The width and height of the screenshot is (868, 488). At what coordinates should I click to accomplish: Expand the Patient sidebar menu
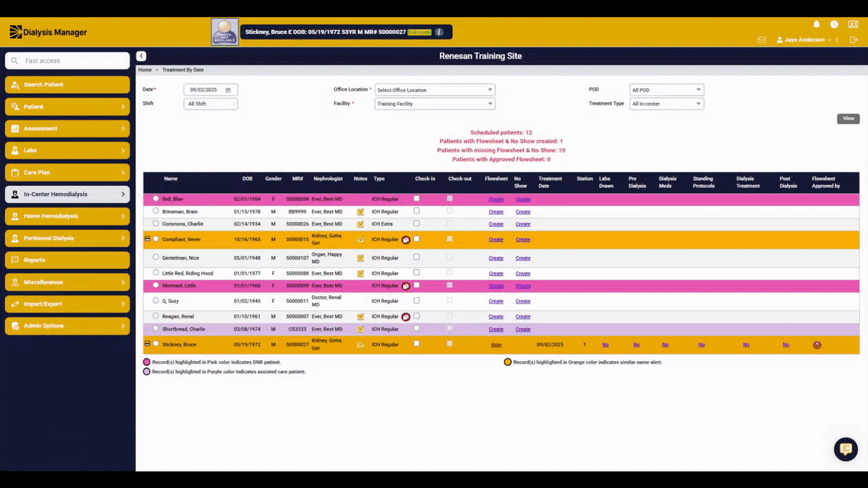pyautogui.click(x=67, y=107)
